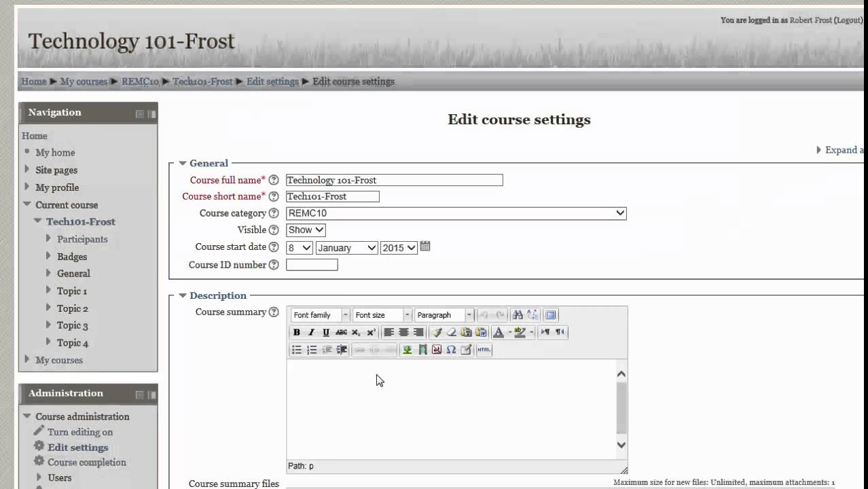The height and width of the screenshot is (489, 868).
Task: Open the text color picker
Action: click(x=499, y=332)
